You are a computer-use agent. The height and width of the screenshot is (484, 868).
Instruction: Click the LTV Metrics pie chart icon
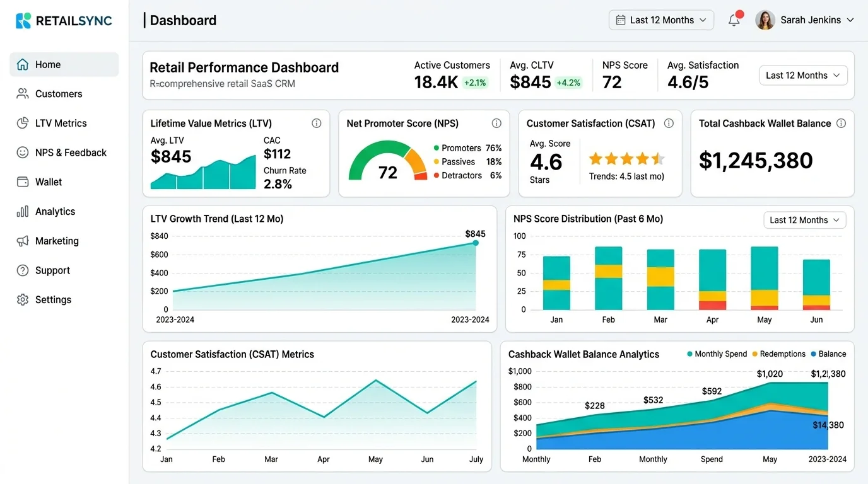pyautogui.click(x=23, y=123)
